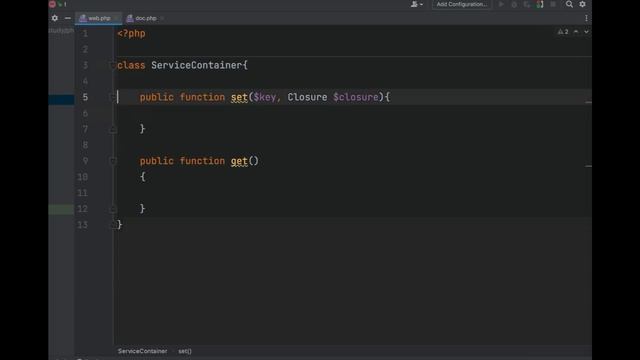Go to next highlighted problem arrow
Viewport: 640px width, 360px height.
click(x=586, y=31)
